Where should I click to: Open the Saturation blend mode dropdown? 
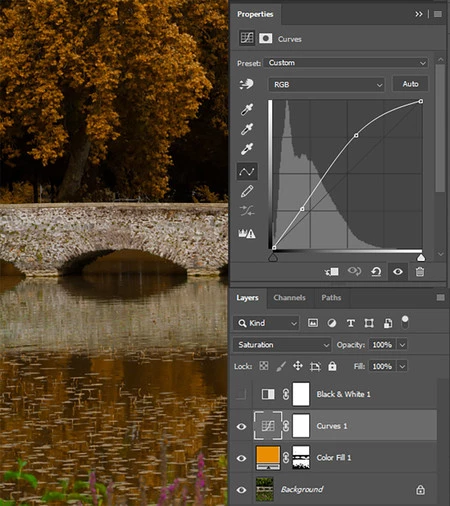[x=282, y=345]
